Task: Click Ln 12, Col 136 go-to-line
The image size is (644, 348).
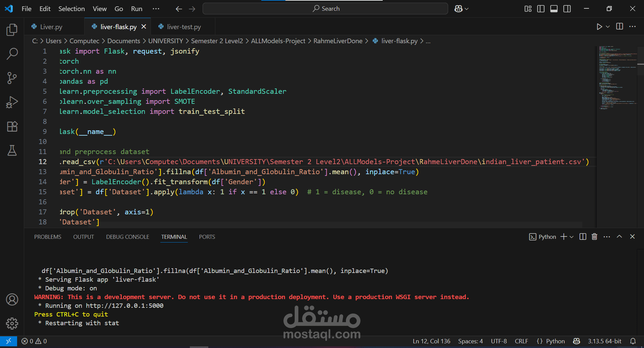Action: point(431,341)
